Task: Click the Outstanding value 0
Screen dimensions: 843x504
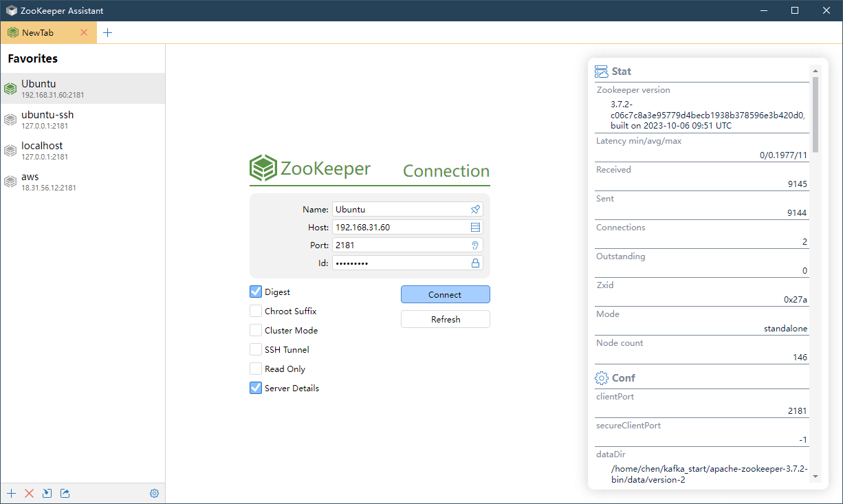Action: 804,271
